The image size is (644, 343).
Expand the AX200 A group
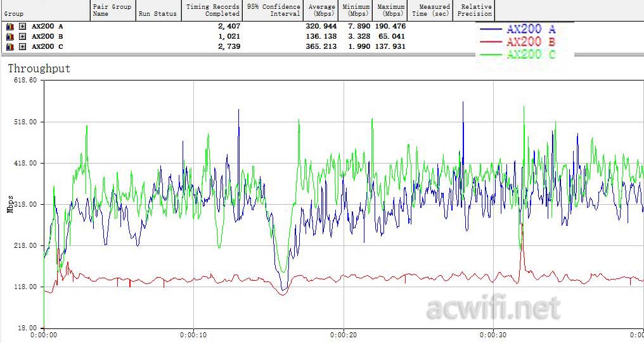click(23, 26)
